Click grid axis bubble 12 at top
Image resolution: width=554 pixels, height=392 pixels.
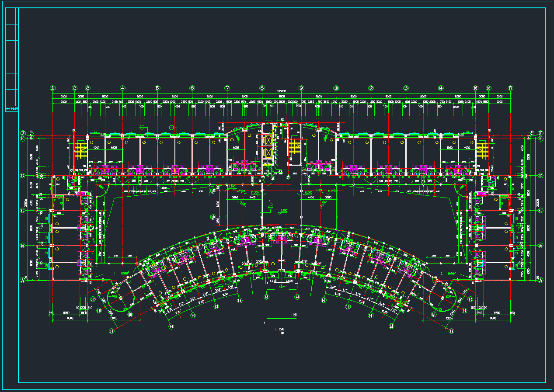tap(371, 88)
